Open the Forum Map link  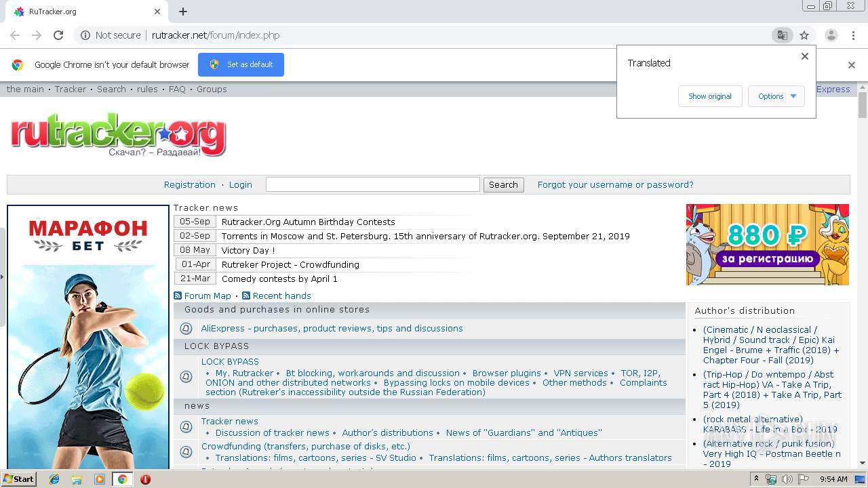tap(208, 296)
